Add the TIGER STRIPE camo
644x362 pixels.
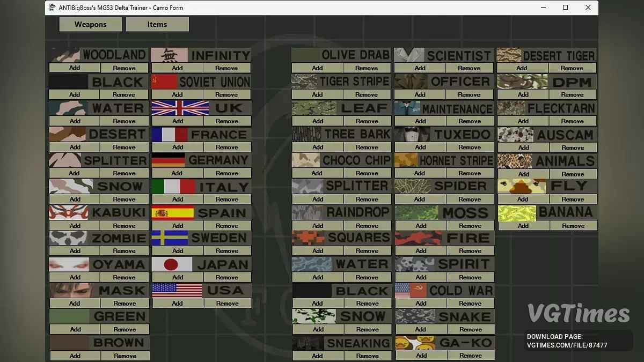click(317, 94)
